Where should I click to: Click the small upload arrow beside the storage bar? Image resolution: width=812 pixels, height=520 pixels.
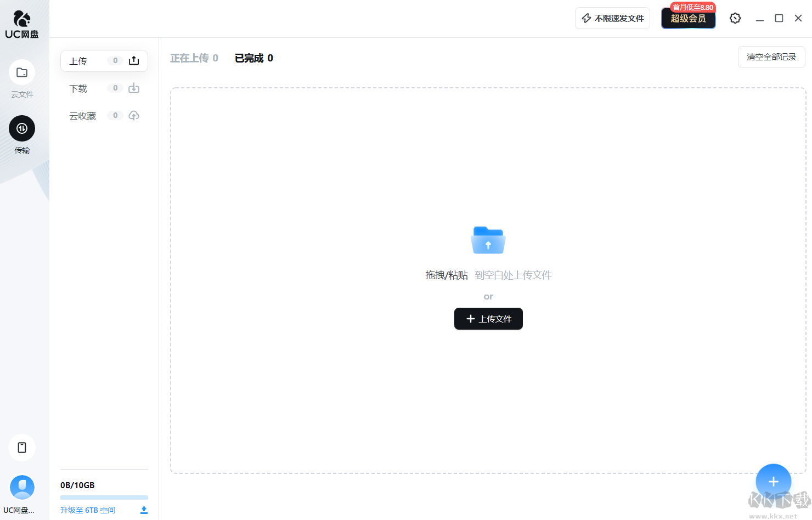[144, 510]
